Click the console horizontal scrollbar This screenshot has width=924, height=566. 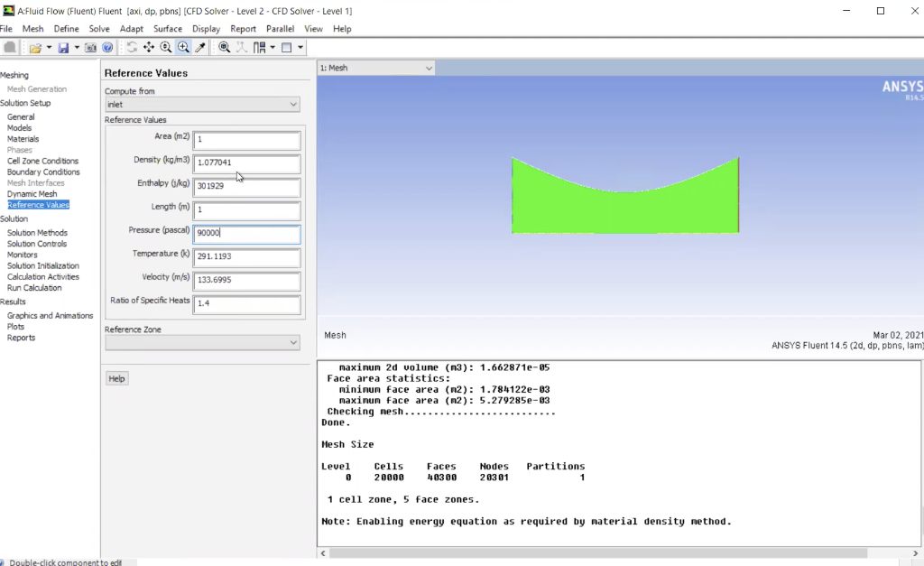pyautogui.click(x=598, y=553)
